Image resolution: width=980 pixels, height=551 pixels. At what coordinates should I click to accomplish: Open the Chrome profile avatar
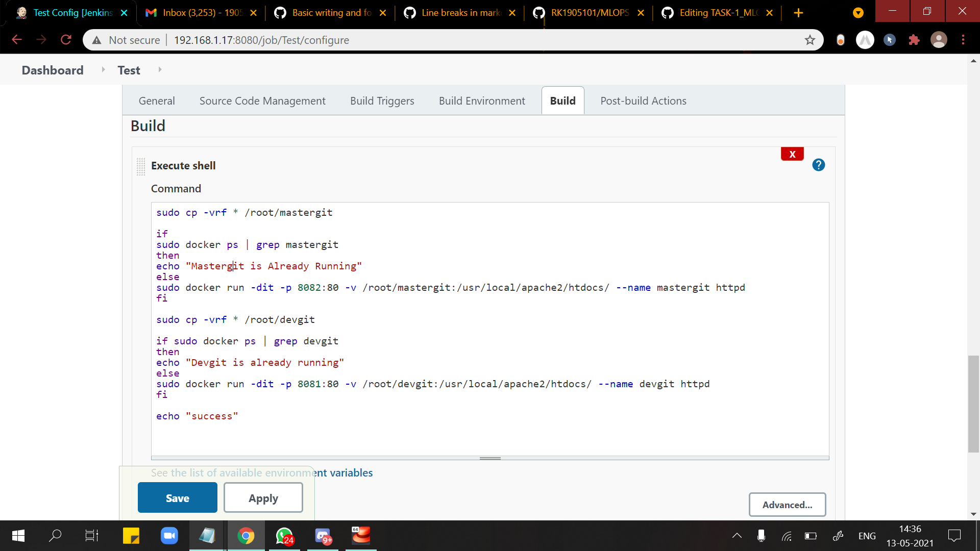pyautogui.click(x=939, y=40)
